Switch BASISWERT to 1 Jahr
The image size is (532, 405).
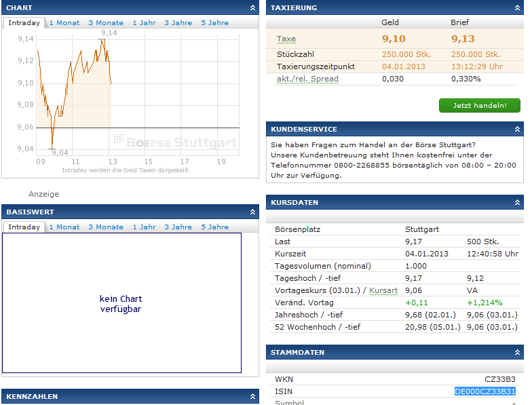coord(144,227)
